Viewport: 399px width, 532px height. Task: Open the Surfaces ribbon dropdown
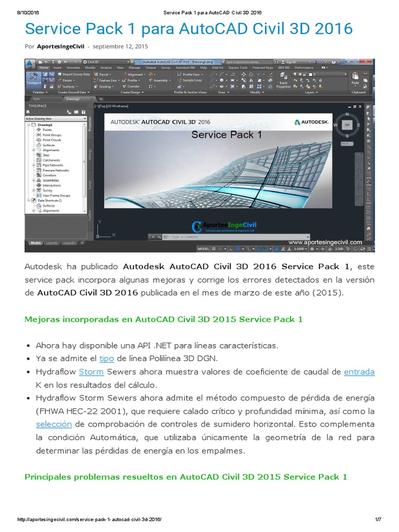[x=68, y=87]
